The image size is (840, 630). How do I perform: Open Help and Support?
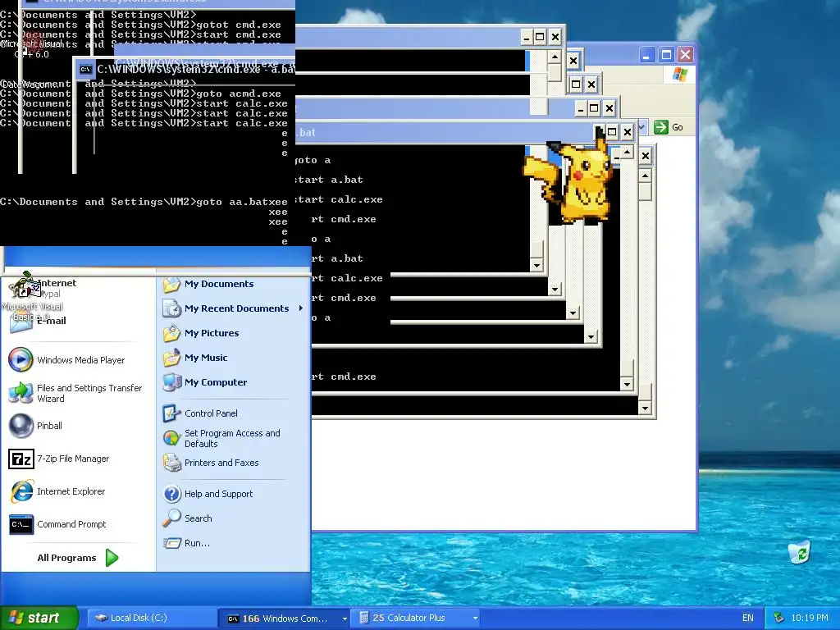click(208, 494)
